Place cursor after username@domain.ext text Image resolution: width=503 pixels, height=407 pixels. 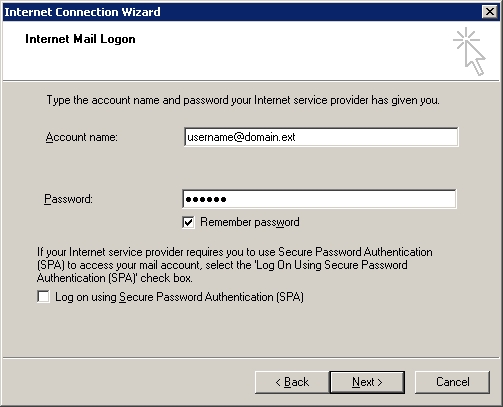tap(296, 137)
